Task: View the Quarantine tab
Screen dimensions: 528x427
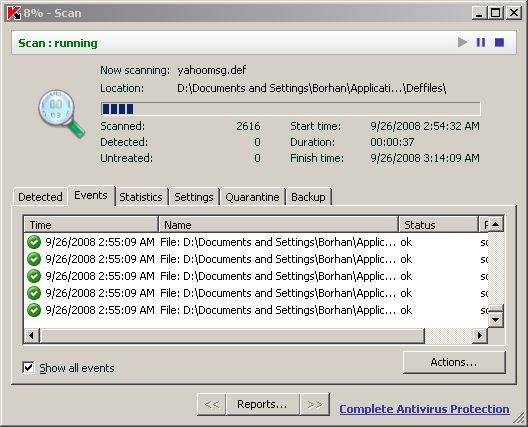Action: 252,197
